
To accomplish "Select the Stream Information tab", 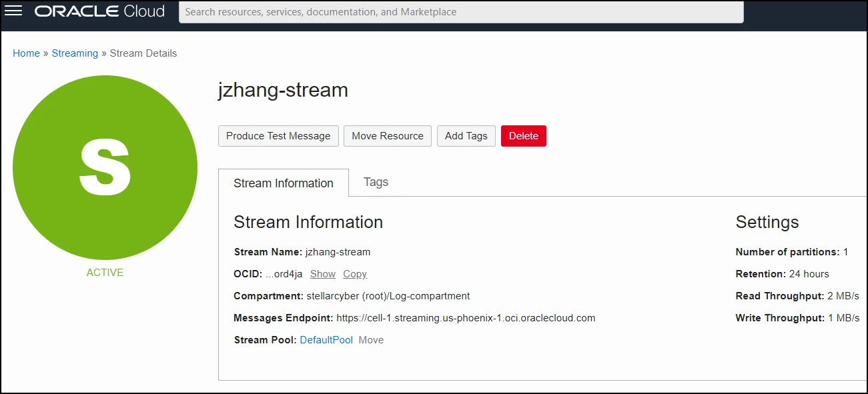I will [x=283, y=183].
